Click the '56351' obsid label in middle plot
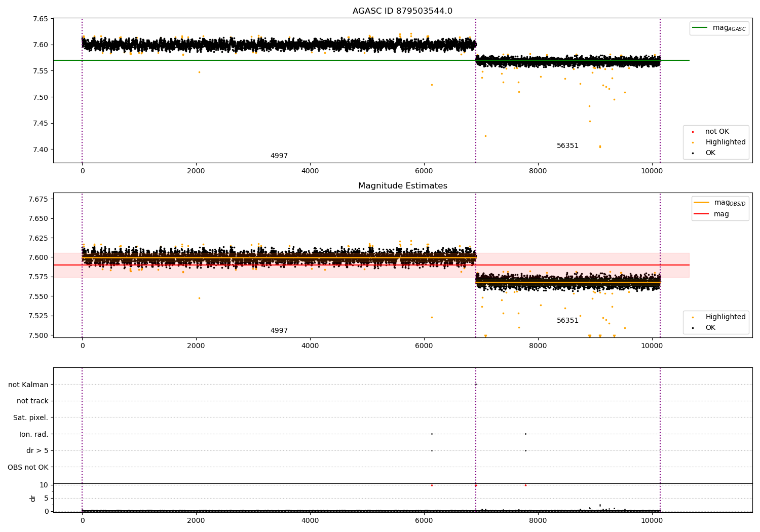 point(567,321)
